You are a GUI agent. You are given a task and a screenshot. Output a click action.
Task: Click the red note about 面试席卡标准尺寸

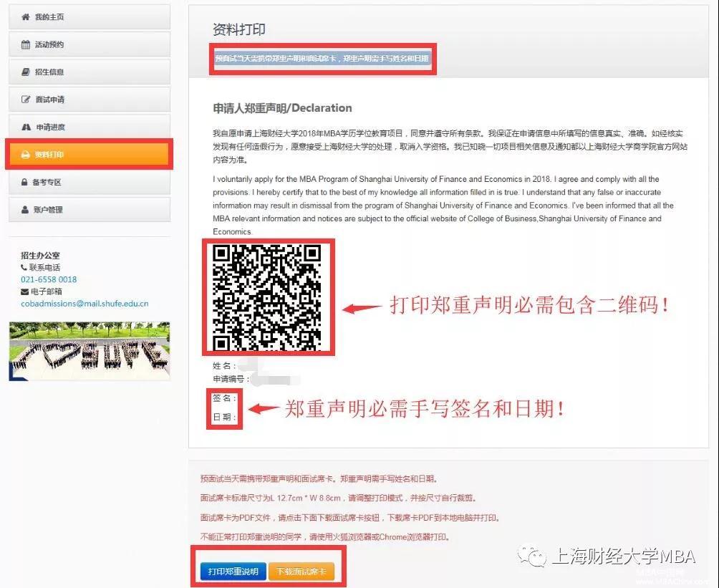pos(339,498)
